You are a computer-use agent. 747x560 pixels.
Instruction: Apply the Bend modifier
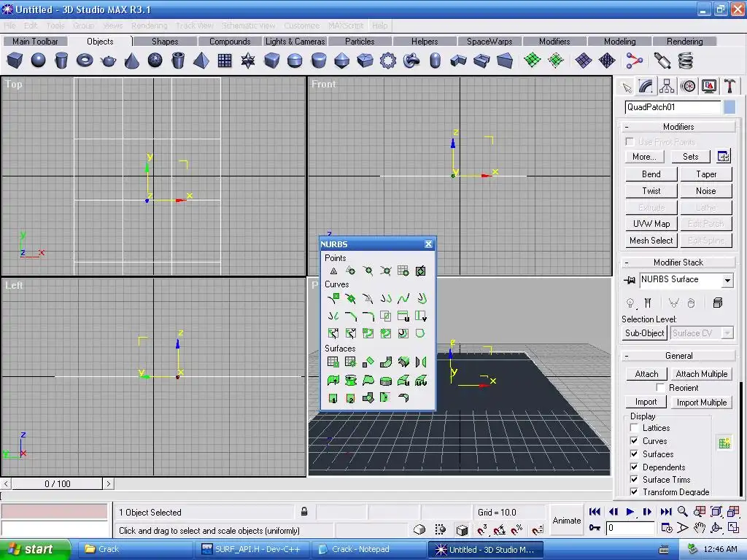651,174
